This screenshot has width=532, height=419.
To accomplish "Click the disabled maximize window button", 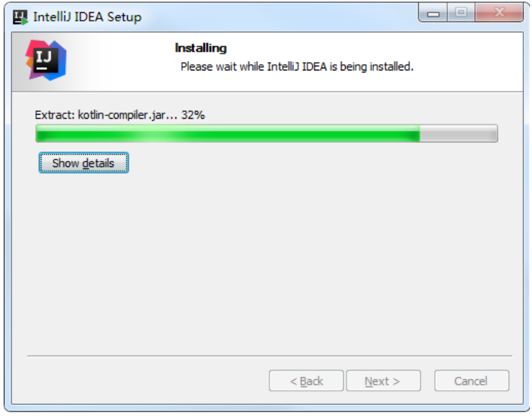I will point(461,13).
